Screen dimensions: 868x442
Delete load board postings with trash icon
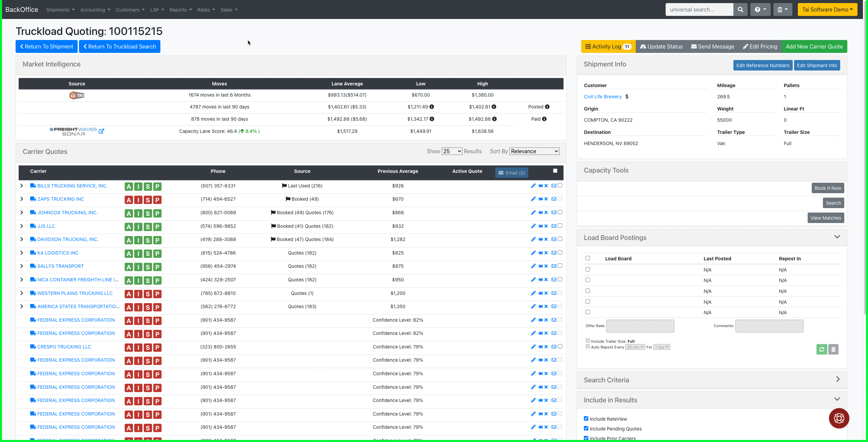[834, 349]
